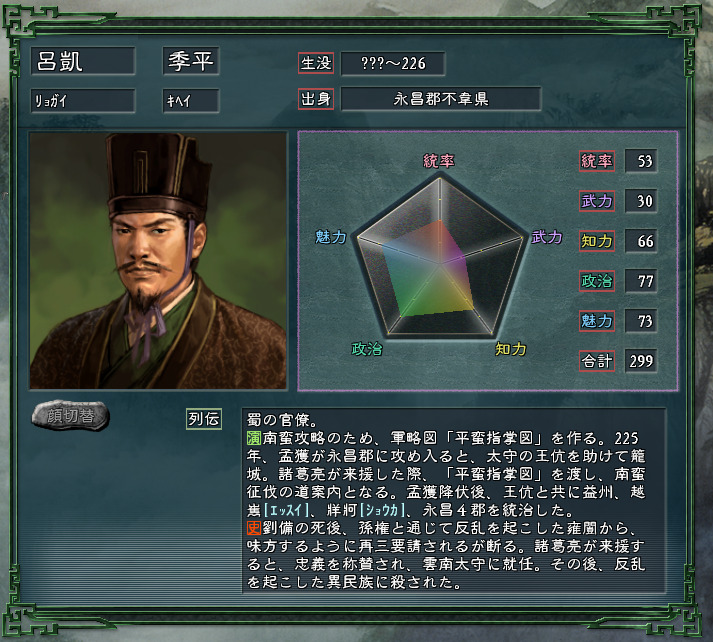Click the 永昌郡不韋県 birthplace field

441,99
